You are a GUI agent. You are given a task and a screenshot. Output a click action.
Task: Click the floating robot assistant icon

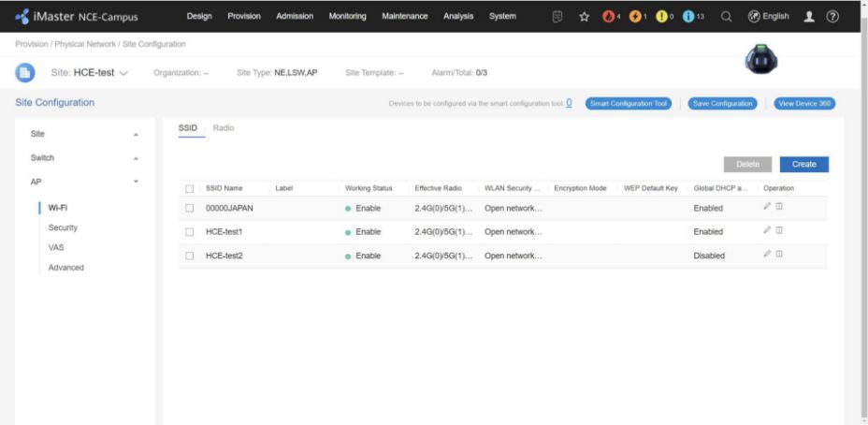click(x=761, y=59)
